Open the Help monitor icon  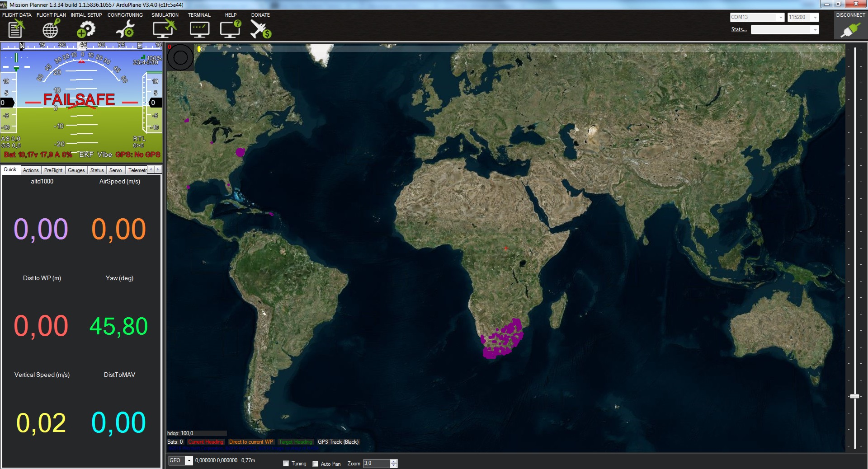231,29
